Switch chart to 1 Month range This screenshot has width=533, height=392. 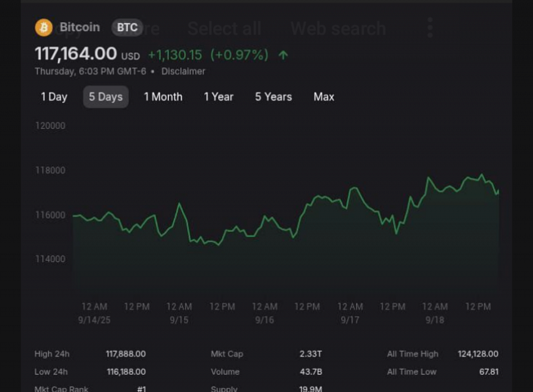pos(163,97)
